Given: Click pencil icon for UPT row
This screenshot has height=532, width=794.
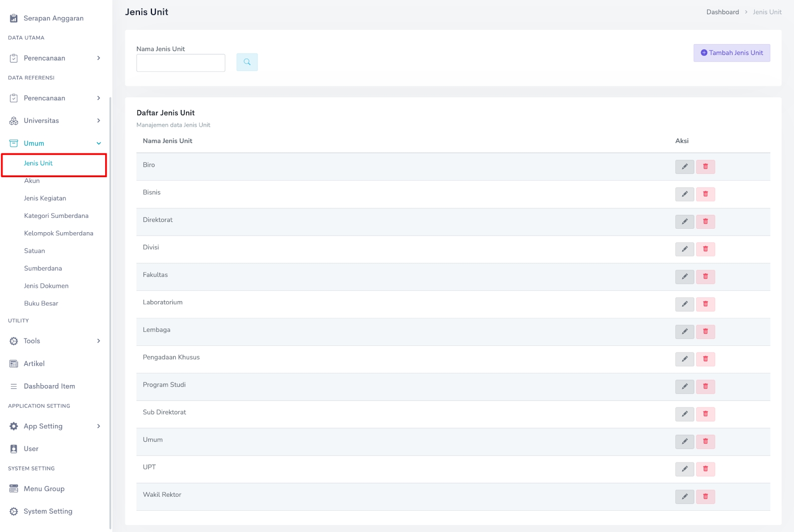Looking at the screenshot, I should (684, 469).
